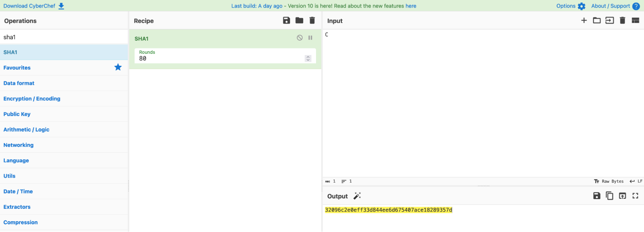Screen dimensions: 644x232
Task: Click the SHA1 title in the recipe
Action: [x=141, y=39]
